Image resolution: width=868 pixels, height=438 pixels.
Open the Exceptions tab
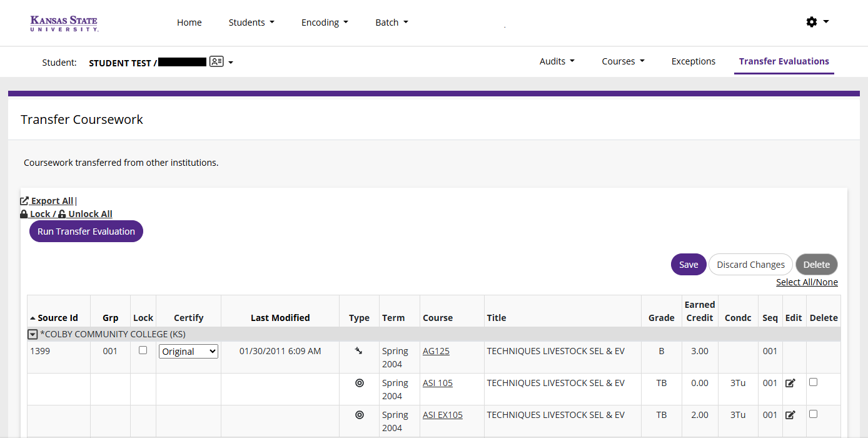[x=694, y=61]
